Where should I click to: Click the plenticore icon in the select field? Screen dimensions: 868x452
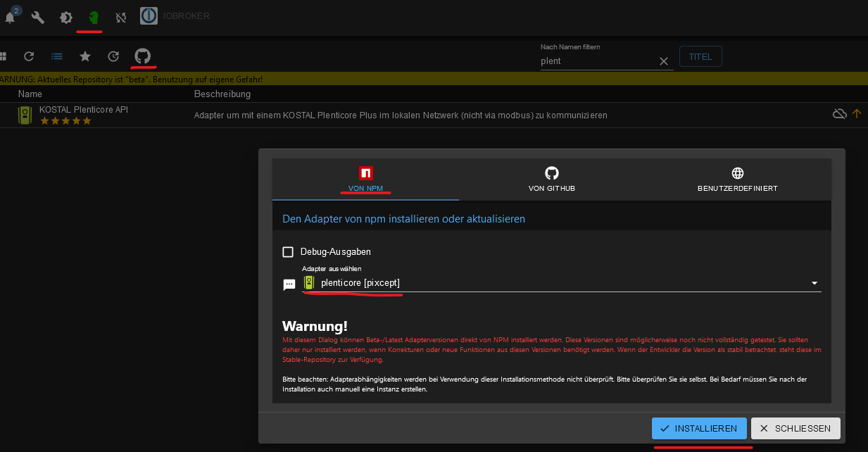[309, 282]
